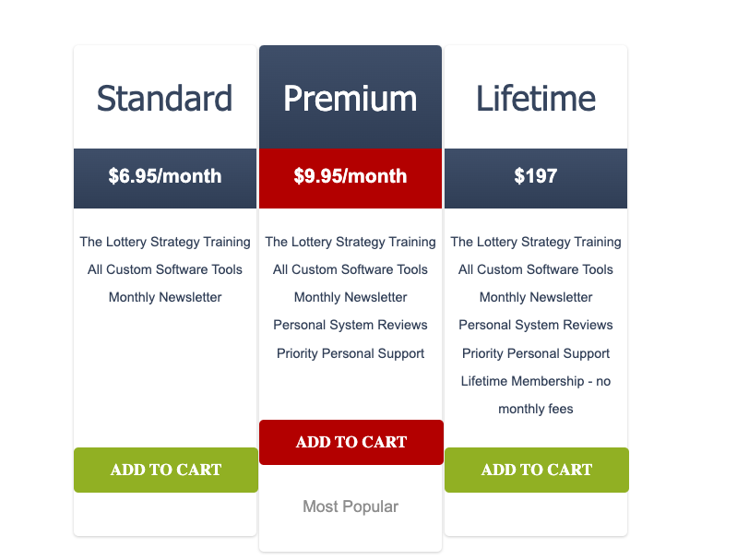This screenshot has width=737, height=560.
Task: Click the Most Popular label
Action: pos(351,506)
